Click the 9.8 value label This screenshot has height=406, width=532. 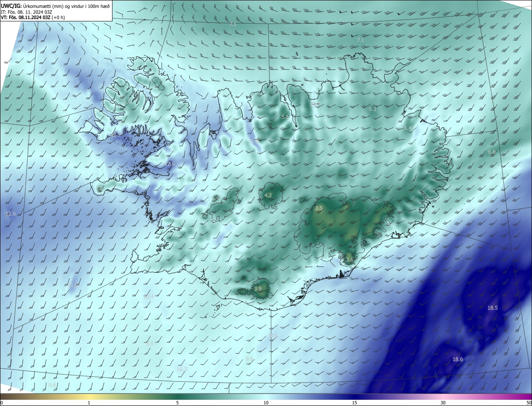[52, 386]
